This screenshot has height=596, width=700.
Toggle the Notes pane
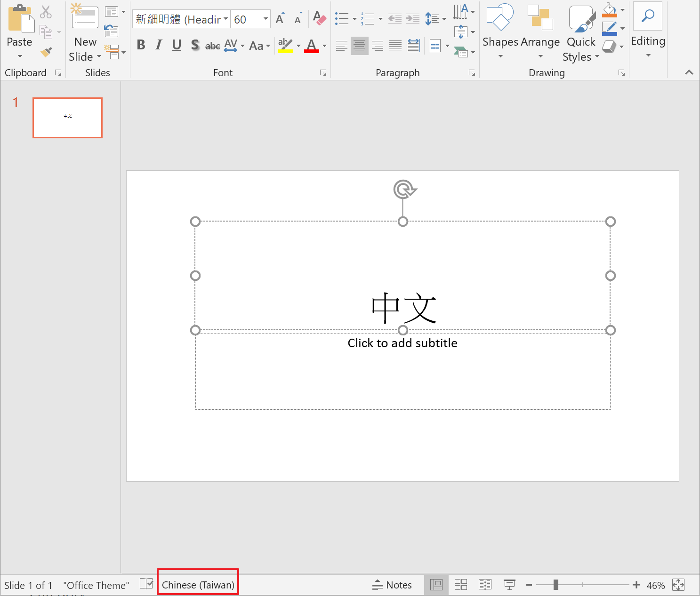pyautogui.click(x=392, y=585)
